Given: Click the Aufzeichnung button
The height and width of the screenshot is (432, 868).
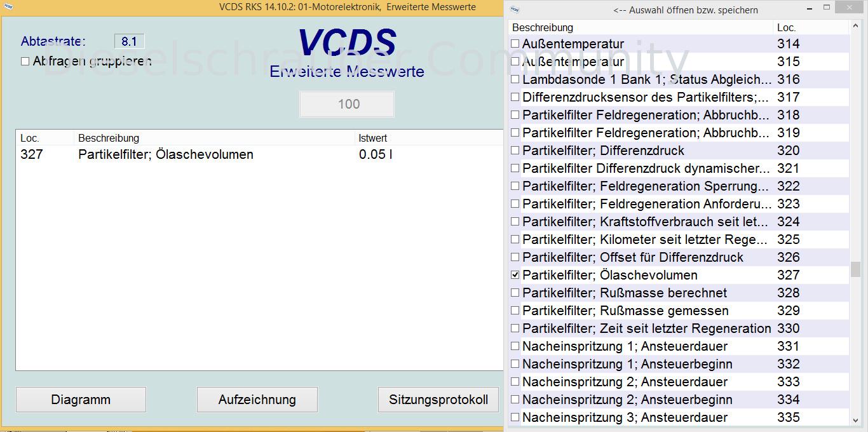Looking at the screenshot, I should (257, 400).
